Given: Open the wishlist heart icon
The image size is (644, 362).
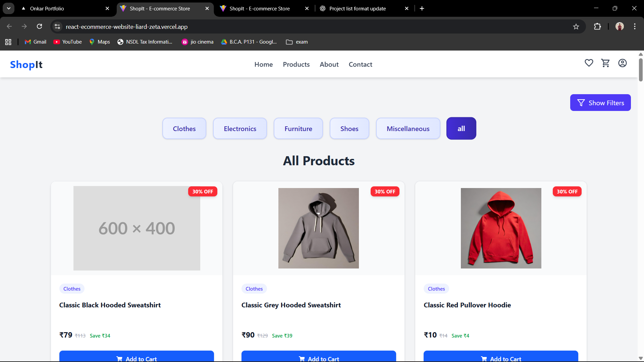Looking at the screenshot, I should (x=589, y=63).
